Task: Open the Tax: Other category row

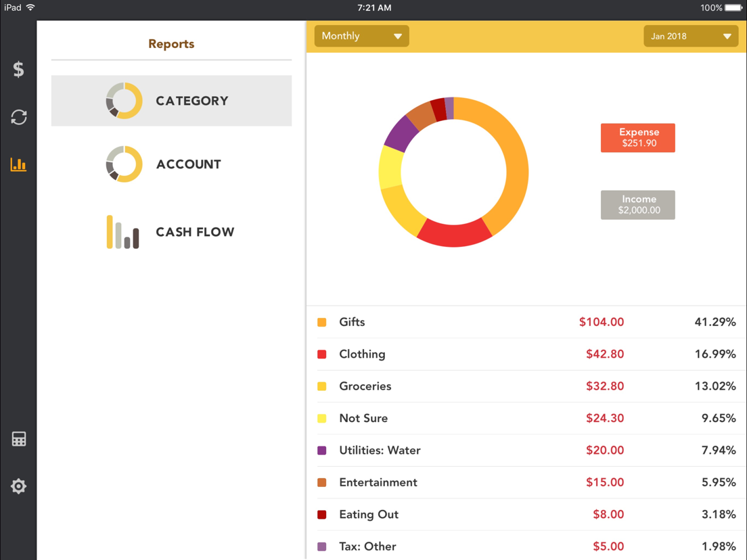Action: 526,546
